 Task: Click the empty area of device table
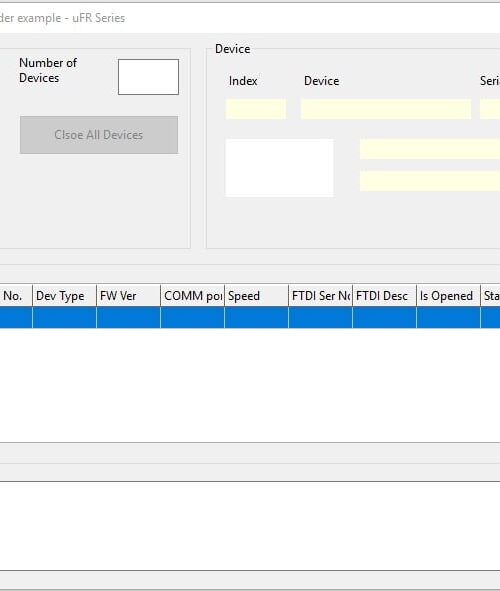[x=250, y=384]
